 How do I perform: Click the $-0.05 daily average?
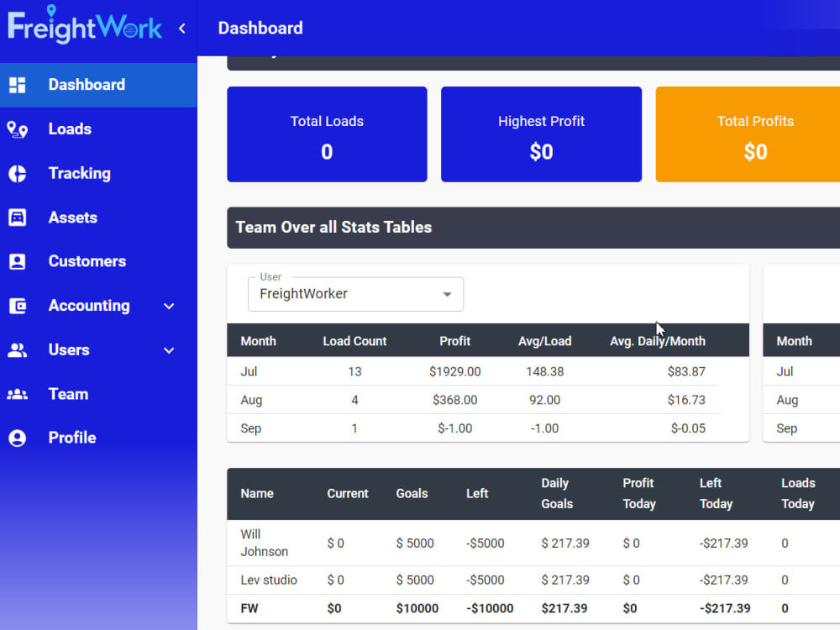688,428
